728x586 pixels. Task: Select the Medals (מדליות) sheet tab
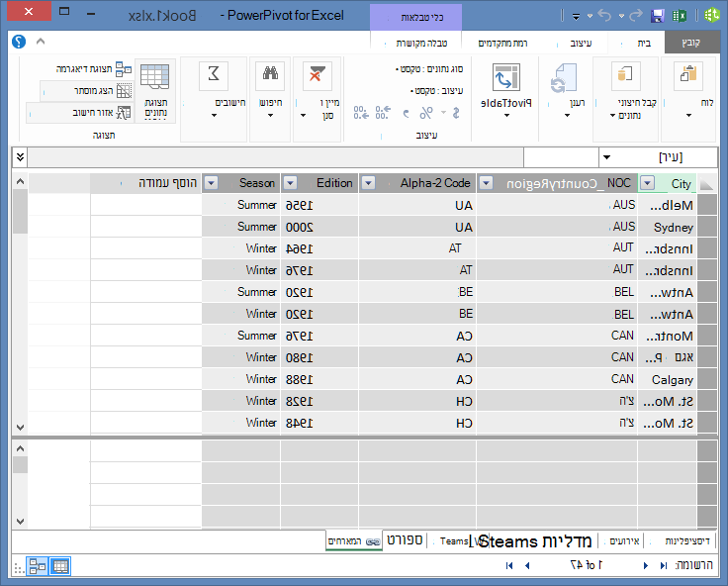570,540
